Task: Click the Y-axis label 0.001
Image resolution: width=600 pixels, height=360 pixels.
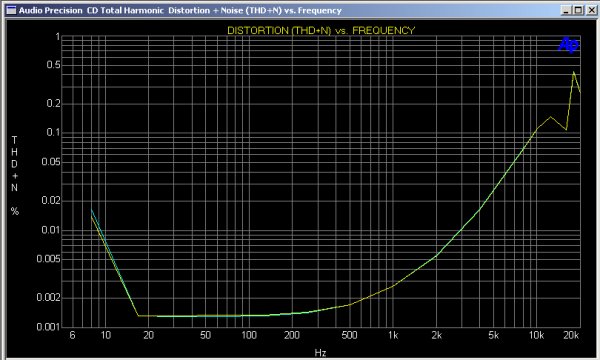Action: tap(49, 327)
